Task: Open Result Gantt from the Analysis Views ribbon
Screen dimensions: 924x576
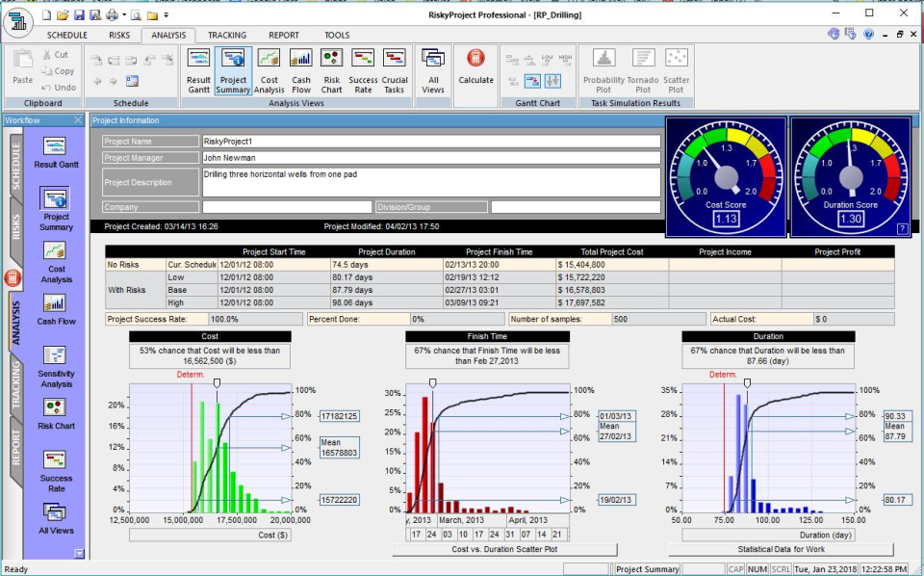Action: [x=198, y=68]
